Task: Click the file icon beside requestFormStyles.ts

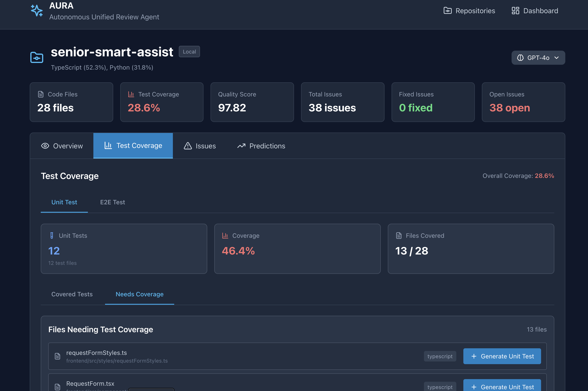Action: pos(57,356)
